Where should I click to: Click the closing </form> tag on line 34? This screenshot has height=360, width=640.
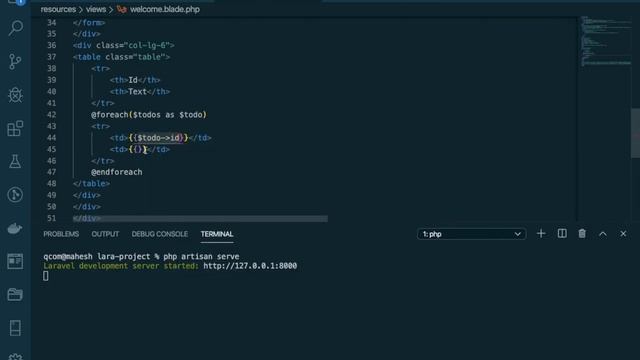(89, 22)
